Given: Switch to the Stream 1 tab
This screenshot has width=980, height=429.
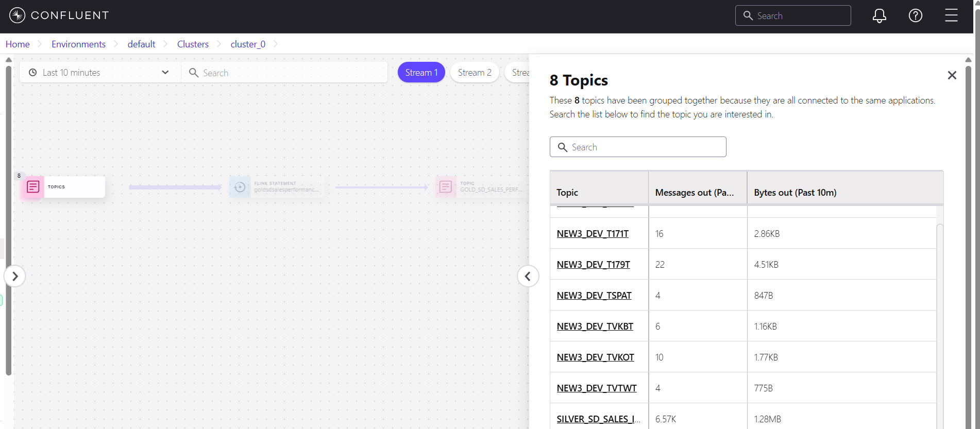Looking at the screenshot, I should (x=421, y=73).
